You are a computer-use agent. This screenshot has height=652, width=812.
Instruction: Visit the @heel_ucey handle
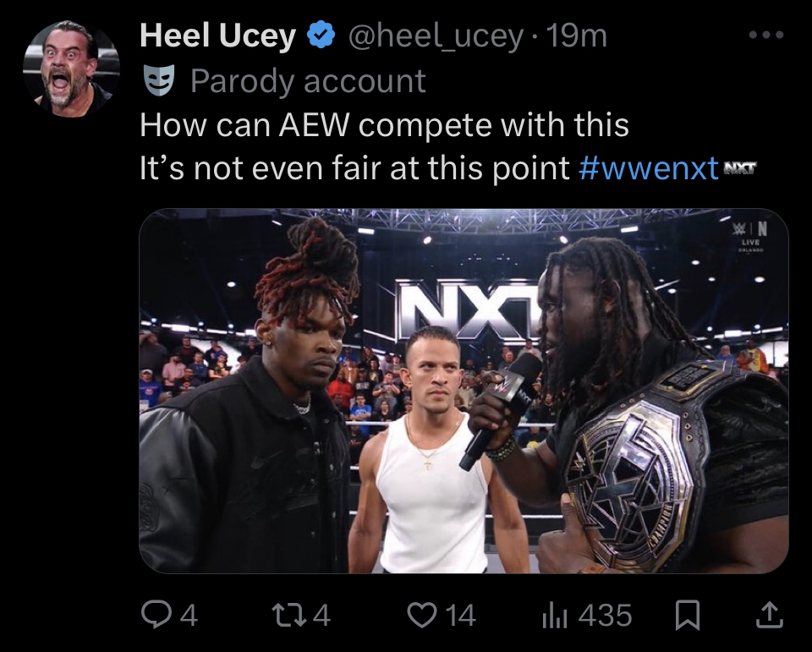click(x=436, y=36)
